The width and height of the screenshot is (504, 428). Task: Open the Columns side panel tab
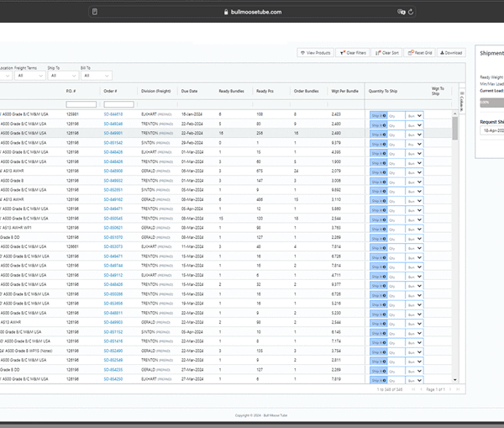461,100
